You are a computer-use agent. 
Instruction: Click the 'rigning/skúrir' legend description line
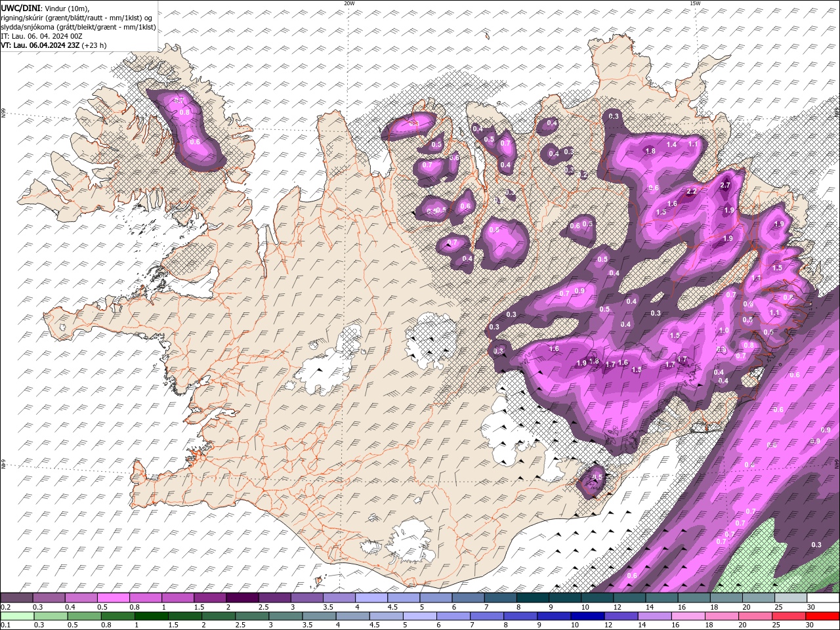77,17
